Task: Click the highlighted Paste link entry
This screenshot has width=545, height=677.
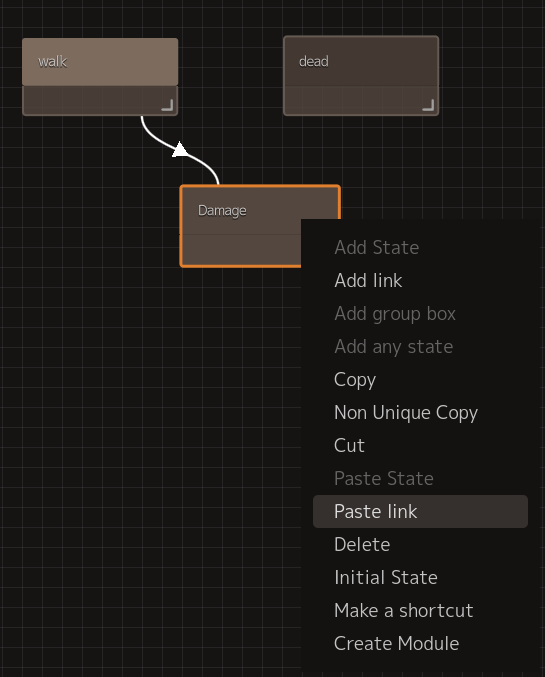Action: point(420,511)
